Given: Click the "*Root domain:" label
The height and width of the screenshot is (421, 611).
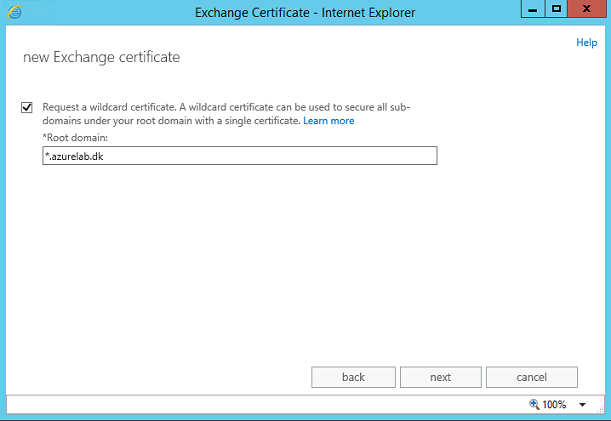Looking at the screenshot, I should point(75,138).
